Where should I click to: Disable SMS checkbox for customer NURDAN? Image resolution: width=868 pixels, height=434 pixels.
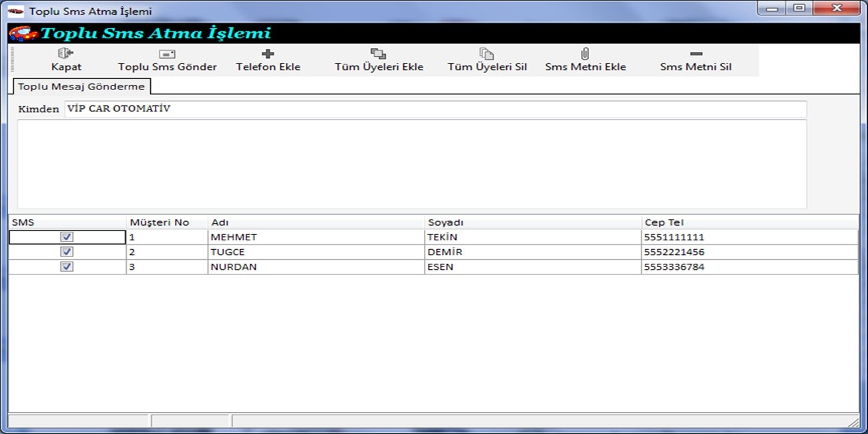[x=67, y=266]
